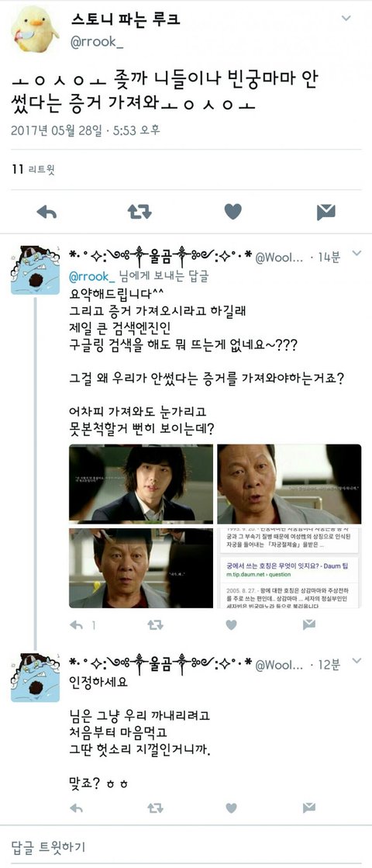Reply to the 12분 tweet with arrow icon
The image size is (372, 868).
pos(76,808)
